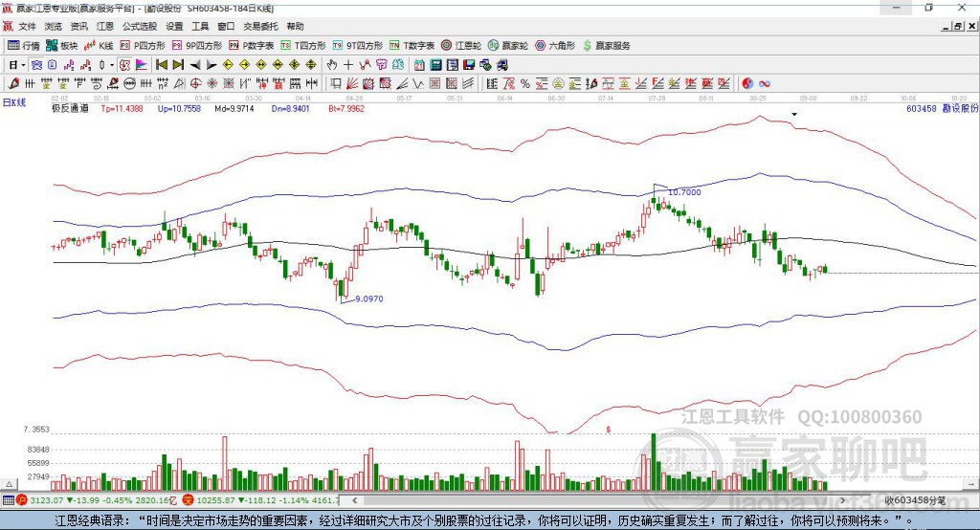
Task: Click the first yellow diamond arrow icon
Action: [228, 65]
